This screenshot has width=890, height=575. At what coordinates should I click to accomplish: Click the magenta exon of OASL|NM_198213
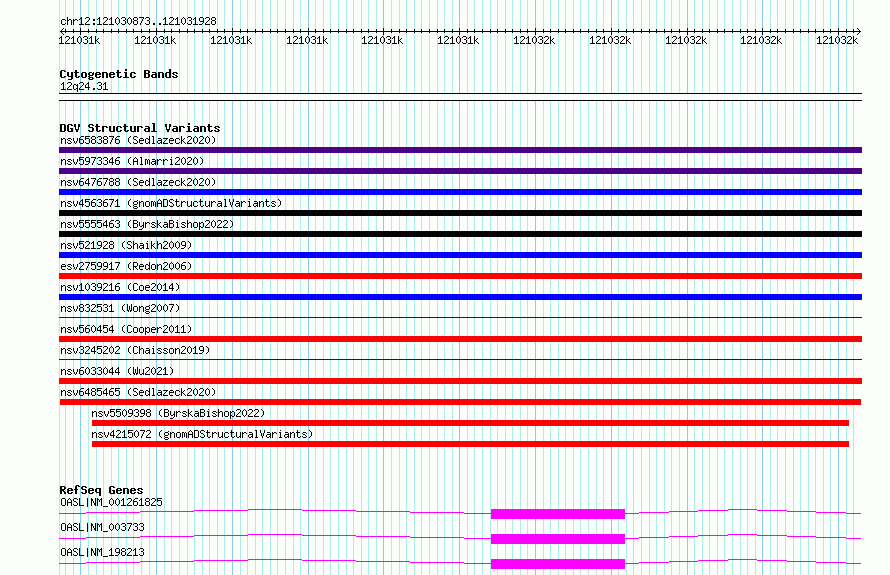coord(558,564)
